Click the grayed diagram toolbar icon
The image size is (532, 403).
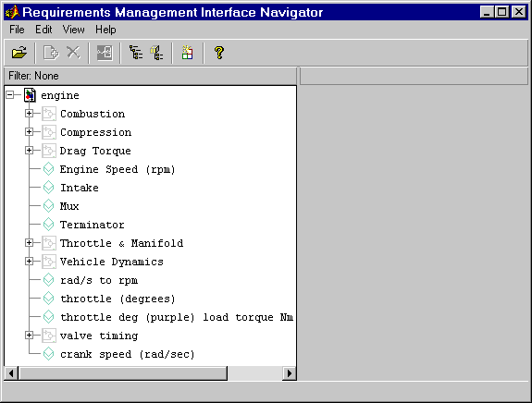pos(105,53)
